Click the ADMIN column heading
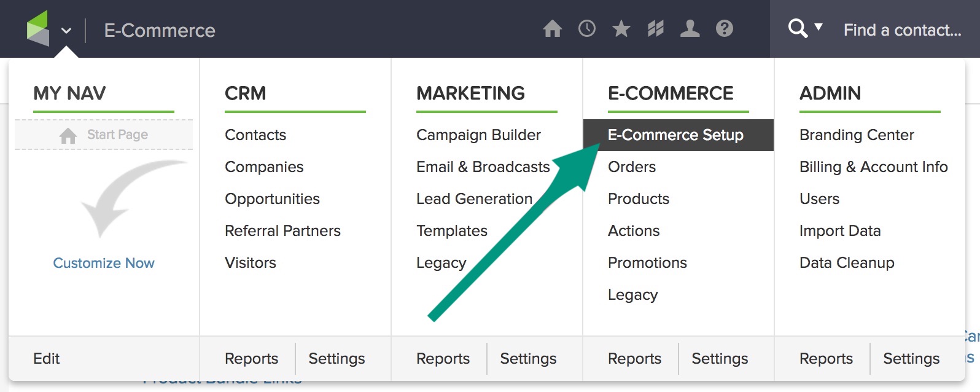This screenshot has width=980, height=392. click(830, 93)
